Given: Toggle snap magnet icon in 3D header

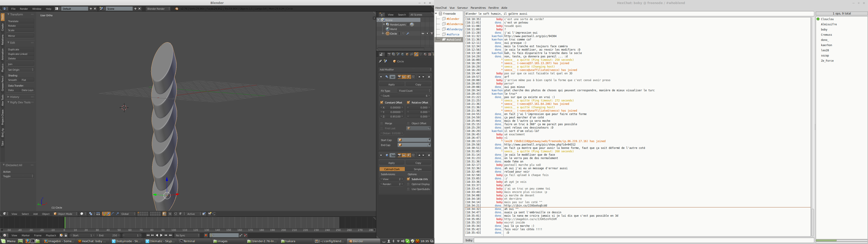Looking at the screenshot, I should click(x=176, y=214).
